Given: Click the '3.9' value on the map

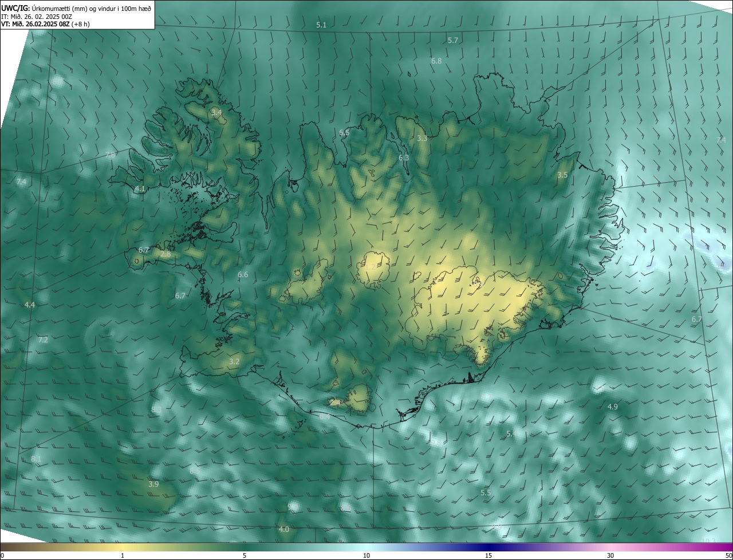Looking at the screenshot, I should [153, 484].
